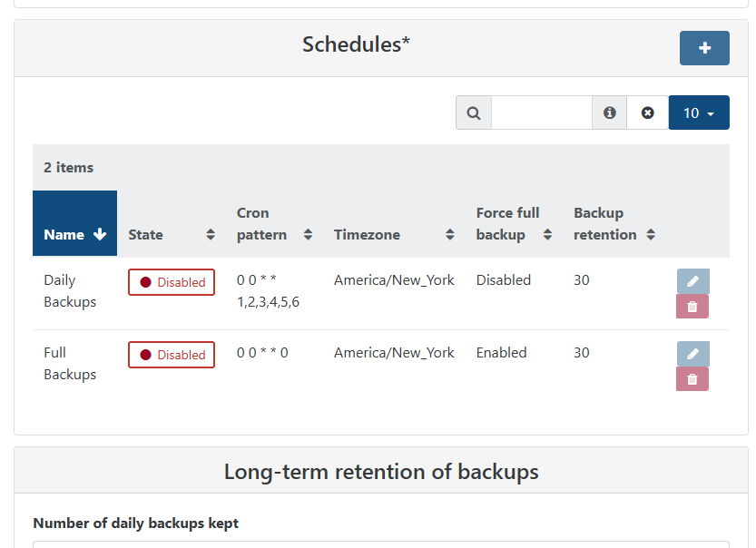The width and height of the screenshot is (756, 548).
Task: Sort by Force full backup column
Action: click(514, 223)
